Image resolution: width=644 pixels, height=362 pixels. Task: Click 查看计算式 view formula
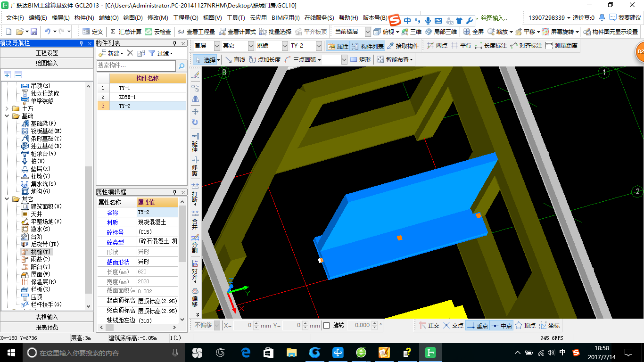237,32
